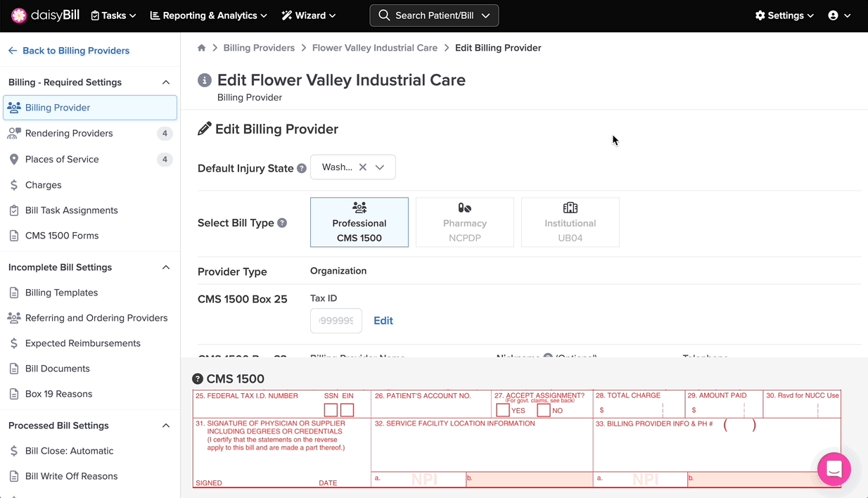Click the Bill Documents file icon

tap(14, 369)
